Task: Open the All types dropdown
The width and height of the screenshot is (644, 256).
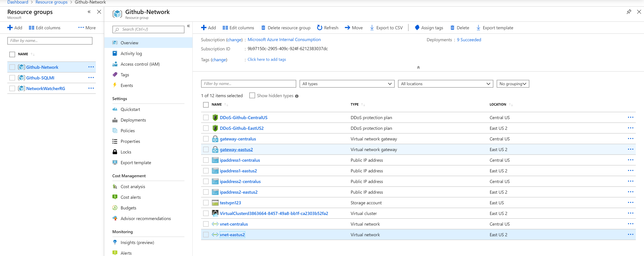Action: point(347,84)
